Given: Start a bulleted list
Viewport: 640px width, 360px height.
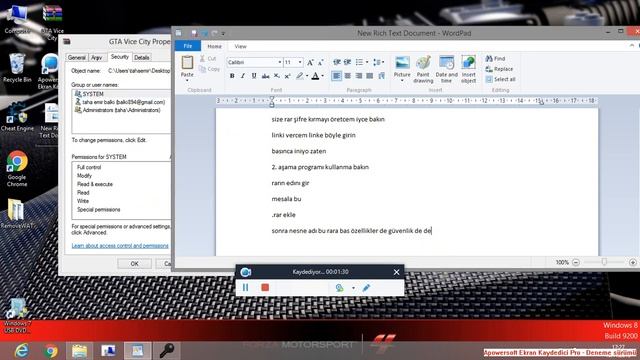Looking at the screenshot, I should [x=359, y=62].
